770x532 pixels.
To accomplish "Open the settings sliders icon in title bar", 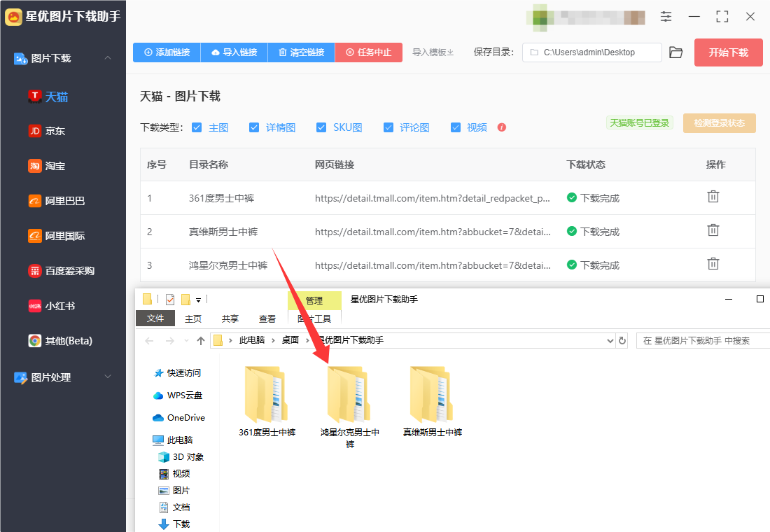I will click(666, 16).
